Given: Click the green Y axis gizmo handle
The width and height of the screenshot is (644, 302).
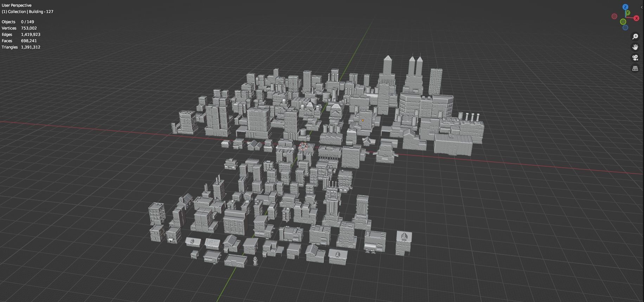Looking at the screenshot, I should coord(627,13).
